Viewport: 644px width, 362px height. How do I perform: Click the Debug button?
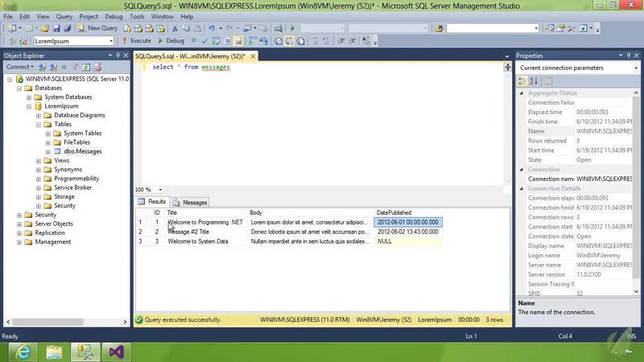(171, 41)
